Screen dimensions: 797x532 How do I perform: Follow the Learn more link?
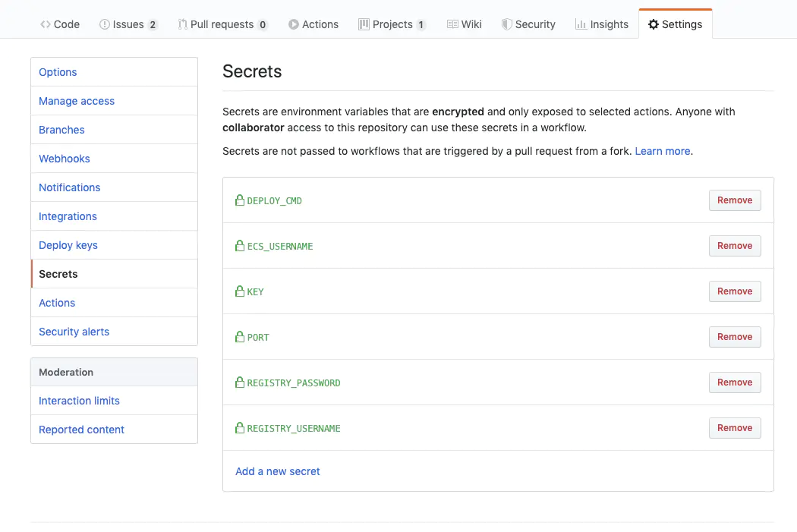(x=663, y=151)
